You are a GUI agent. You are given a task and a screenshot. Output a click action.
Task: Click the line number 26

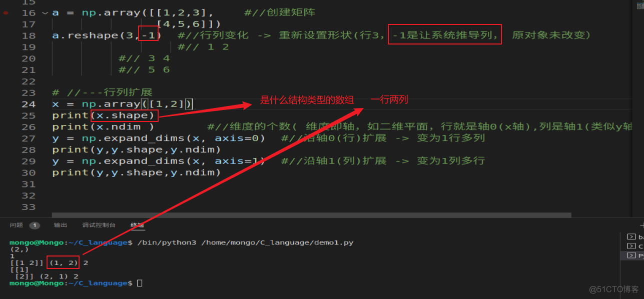tap(29, 127)
